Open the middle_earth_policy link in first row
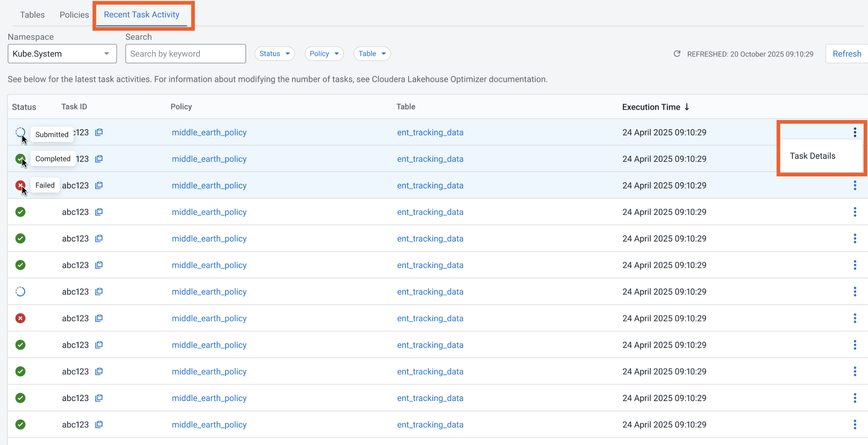 point(209,132)
